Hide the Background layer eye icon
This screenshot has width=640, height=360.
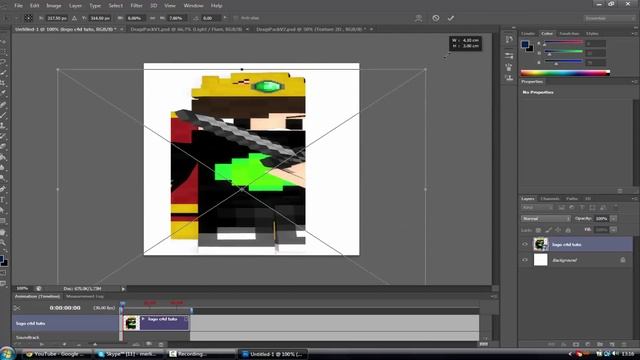click(x=525, y=260)
